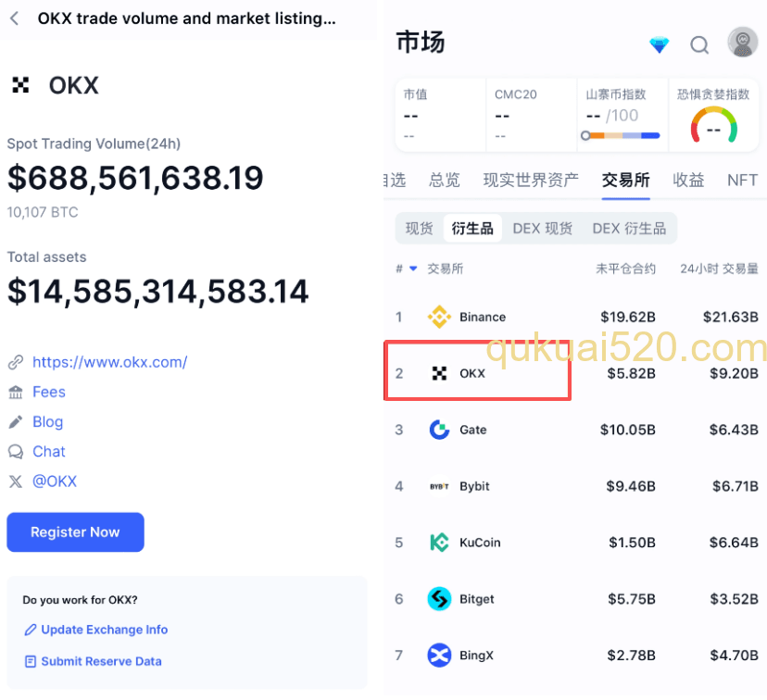Click the spot volume $688,561,638.19
Screen dimensions: 767x700
[x=135, y=178]
